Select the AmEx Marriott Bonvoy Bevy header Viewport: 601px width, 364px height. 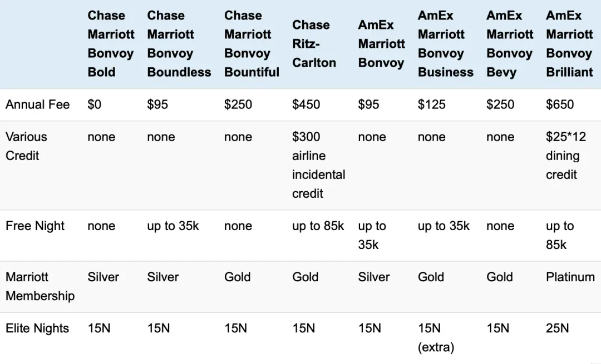tap(510, 44)
